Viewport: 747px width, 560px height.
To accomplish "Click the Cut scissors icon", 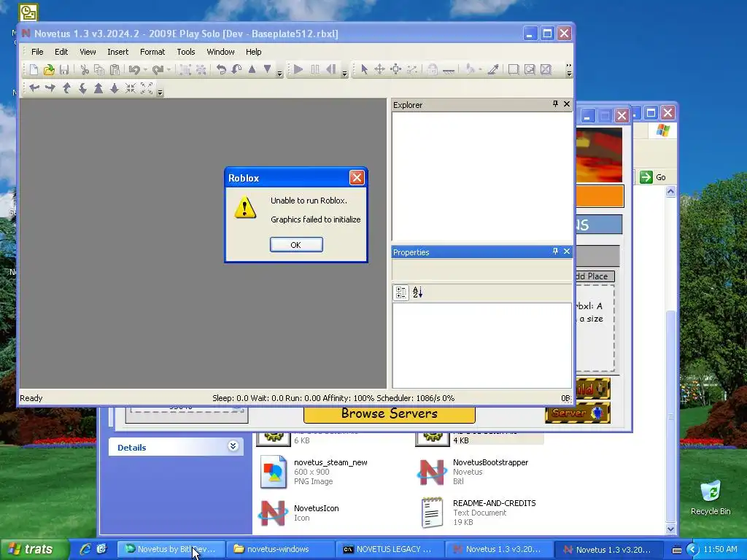I will click(x=85, y=69).
